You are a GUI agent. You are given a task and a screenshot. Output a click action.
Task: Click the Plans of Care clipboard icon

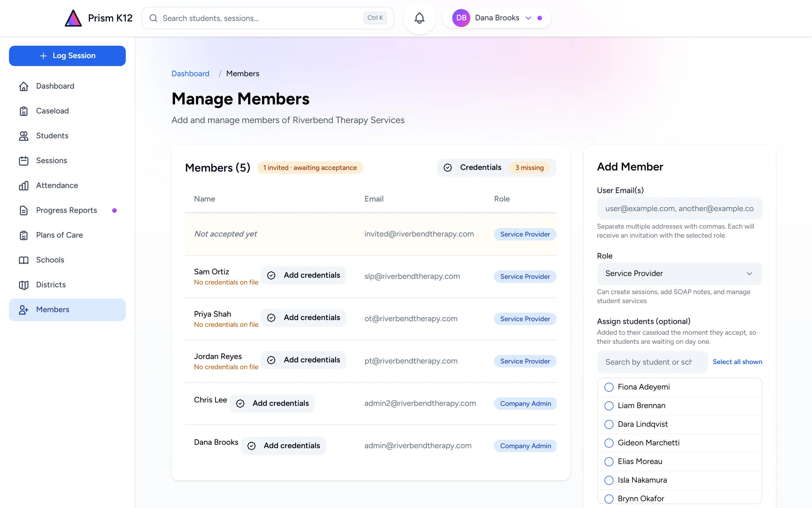click(x=24, y=235)
